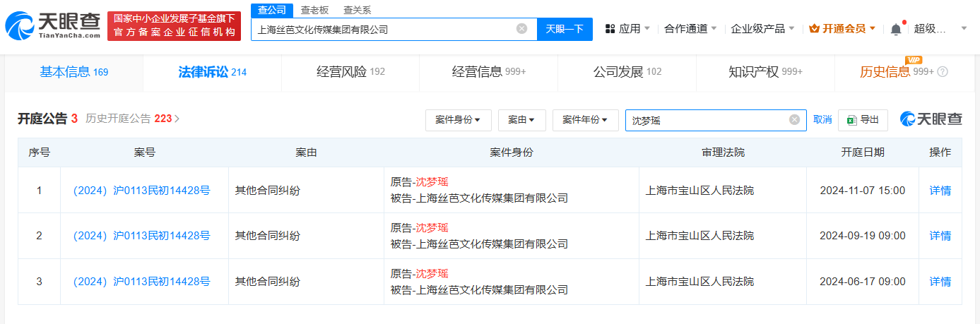Open 详情 for 2024-11-07 hearing
This screenshot has height=324, width=980.
(940, 190)
